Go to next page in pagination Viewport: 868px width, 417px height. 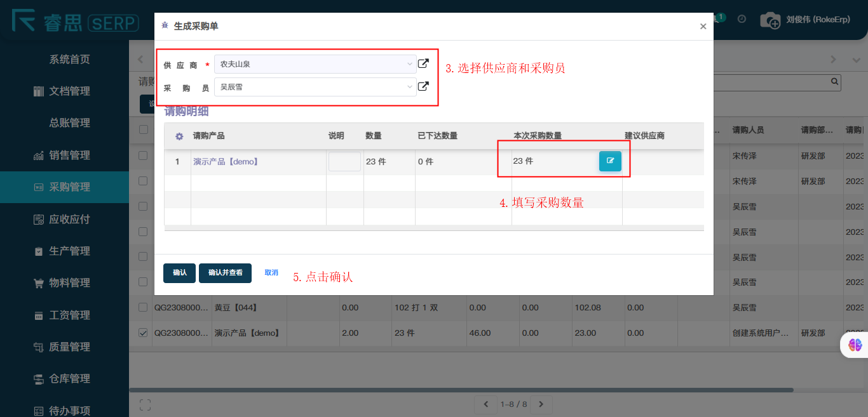(x=541, y=404)
